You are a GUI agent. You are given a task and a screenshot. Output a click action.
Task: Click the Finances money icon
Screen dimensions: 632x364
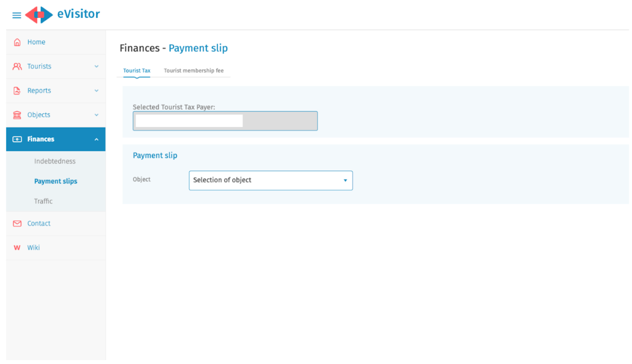tap(17, 139)
